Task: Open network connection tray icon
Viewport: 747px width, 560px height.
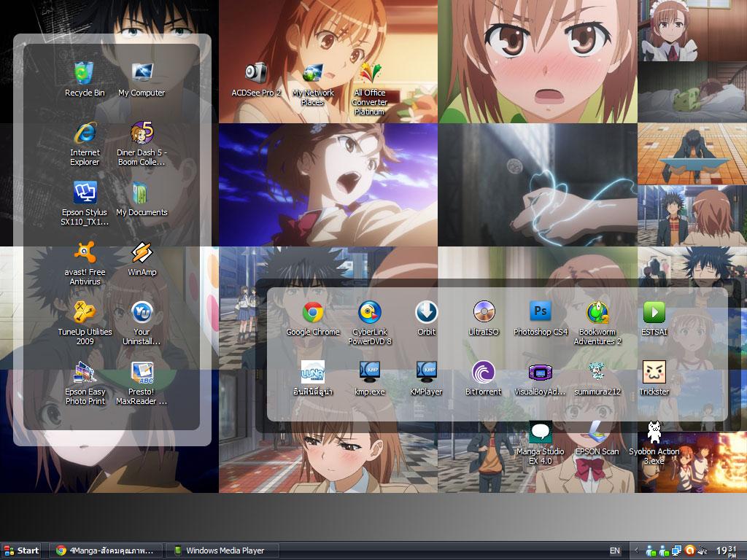Action: click(x=676, y=551)
